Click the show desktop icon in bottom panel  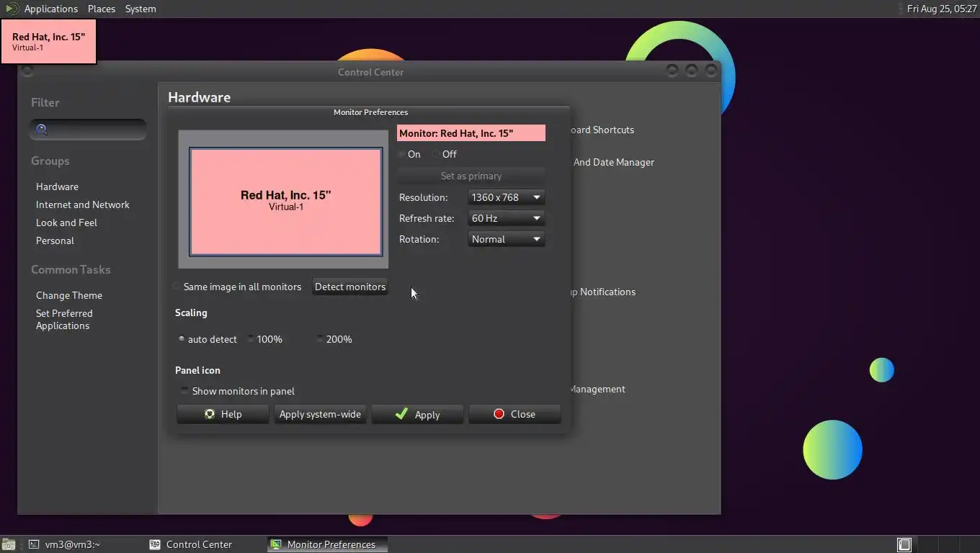pyautogui.click(x=8, y=544)
